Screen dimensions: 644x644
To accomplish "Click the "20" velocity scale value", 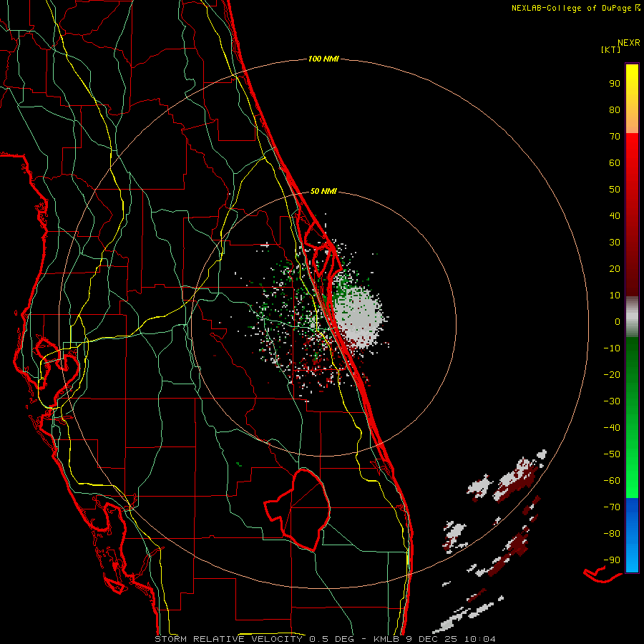I will pos(615,268).
